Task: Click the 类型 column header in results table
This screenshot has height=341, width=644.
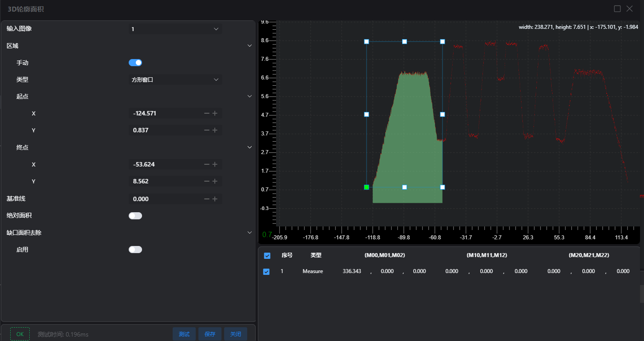Action: [x=316, y=255]
